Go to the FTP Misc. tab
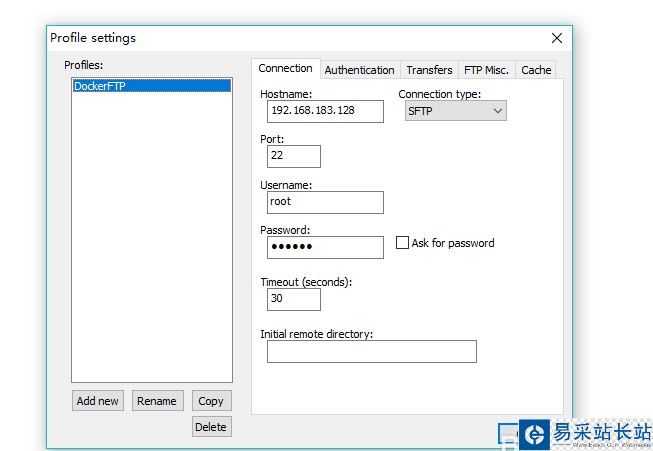 [x=487, y=70]
